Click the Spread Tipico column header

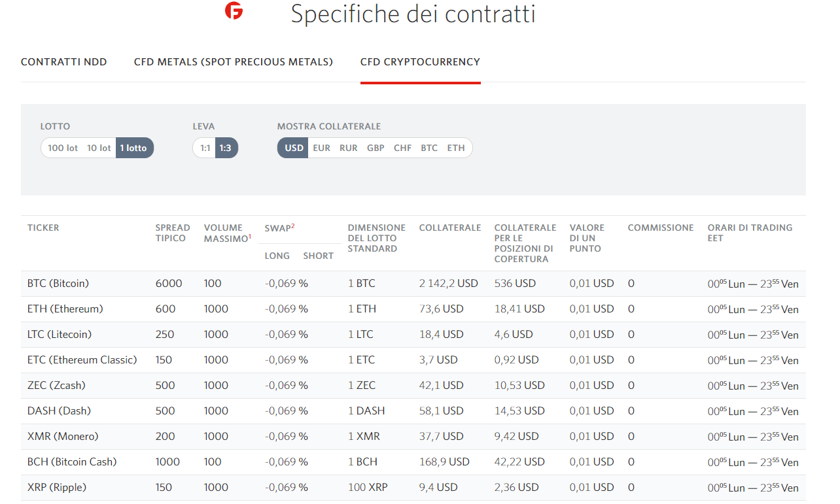173,233
